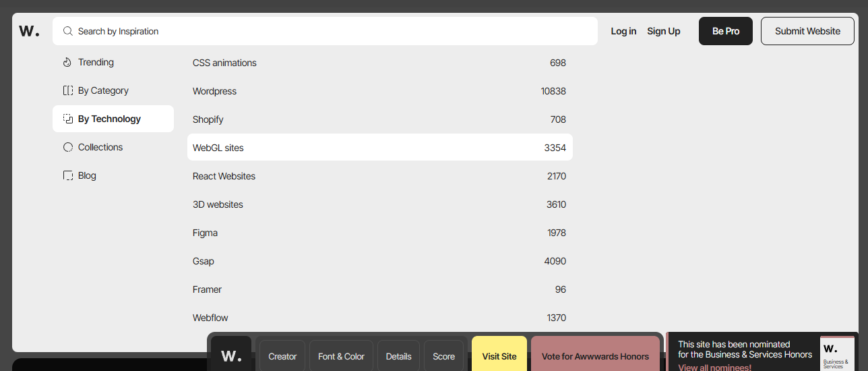Click the 1370 count for Webflow
This screenshot has width=868, height=371.
[x=557, y=318]
